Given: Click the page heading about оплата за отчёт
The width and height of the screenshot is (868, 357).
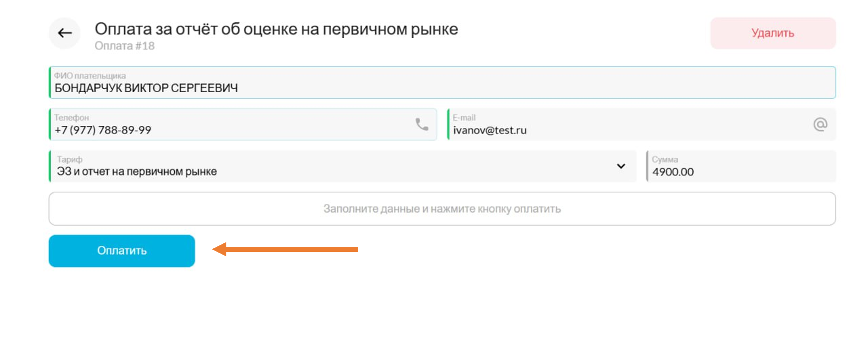Looking at the screenshot, I should pyautogui.click(x=276, y=29).
